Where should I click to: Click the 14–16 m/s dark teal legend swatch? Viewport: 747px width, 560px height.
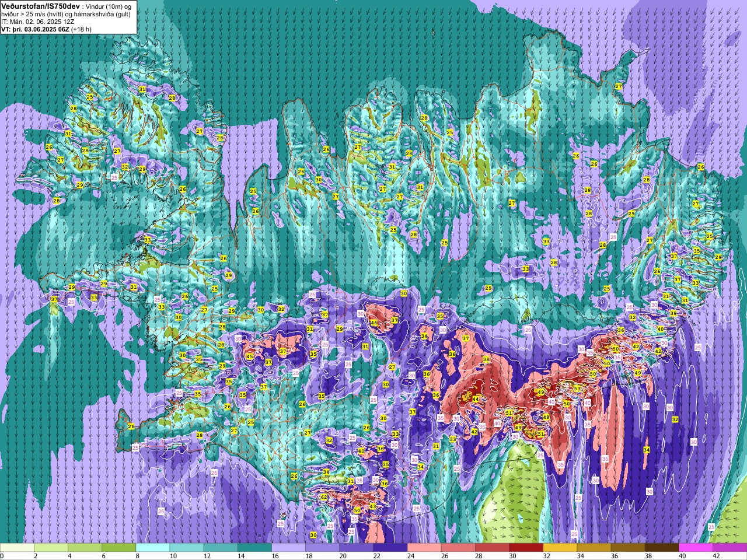254,548
